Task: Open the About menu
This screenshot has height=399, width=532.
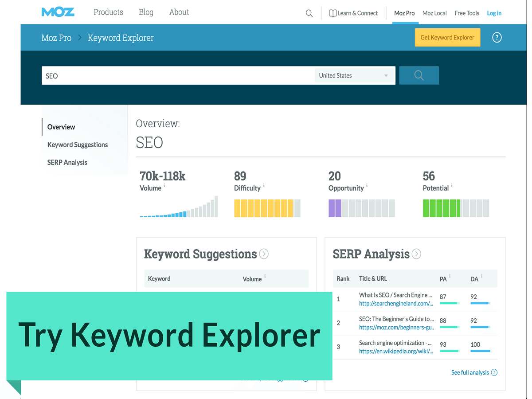Action: pos(179,12)
